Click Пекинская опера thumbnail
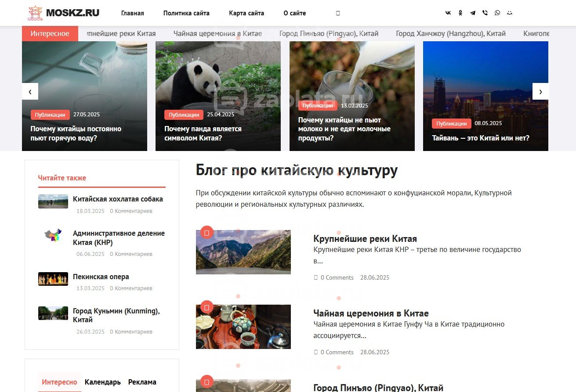576x392 pixels. [x=53, y=279]
